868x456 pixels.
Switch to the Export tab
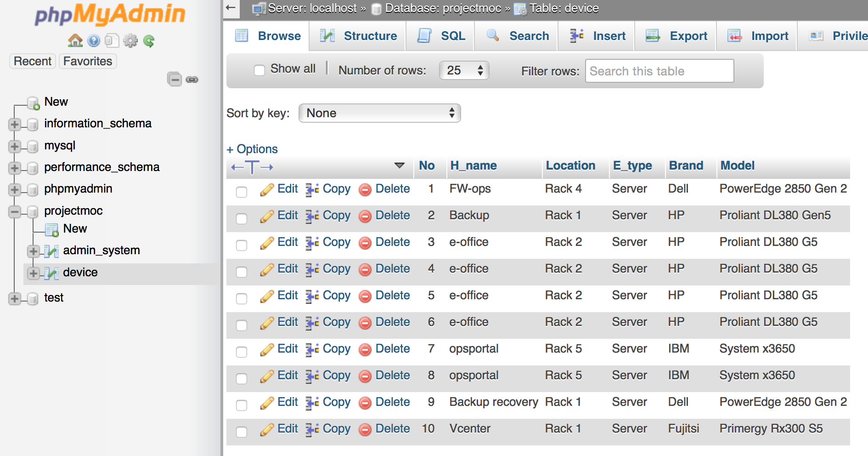coord(676,36)
